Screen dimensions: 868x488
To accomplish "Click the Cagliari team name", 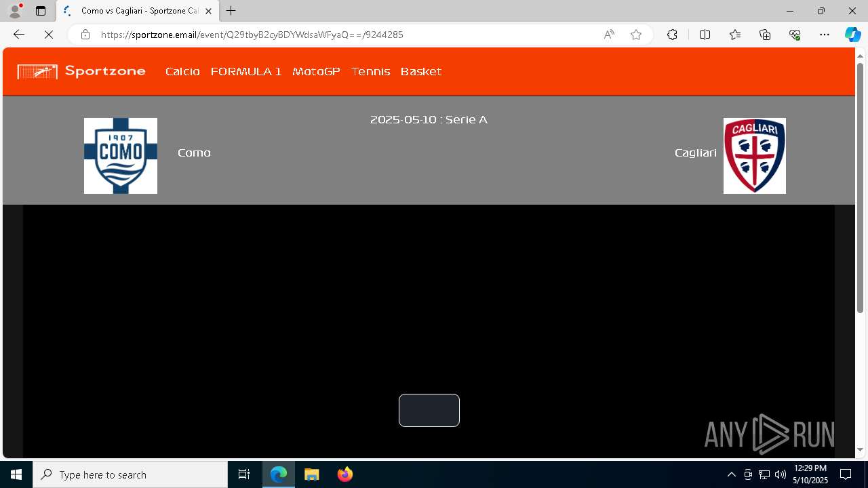I will (x=696, y=153).
